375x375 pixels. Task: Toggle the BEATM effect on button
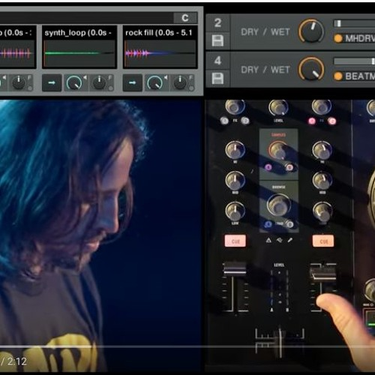338,76
